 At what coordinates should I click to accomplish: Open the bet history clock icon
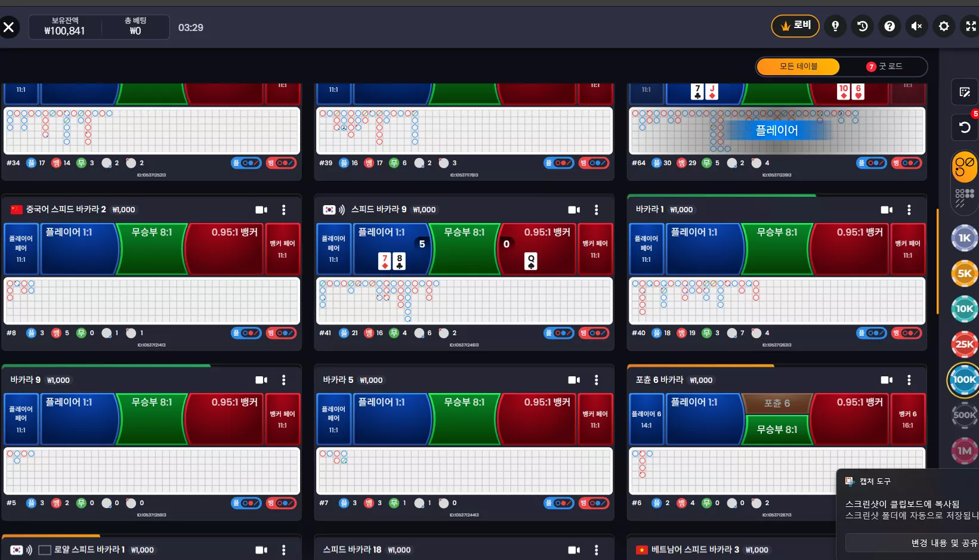click(x=863, y=26)
